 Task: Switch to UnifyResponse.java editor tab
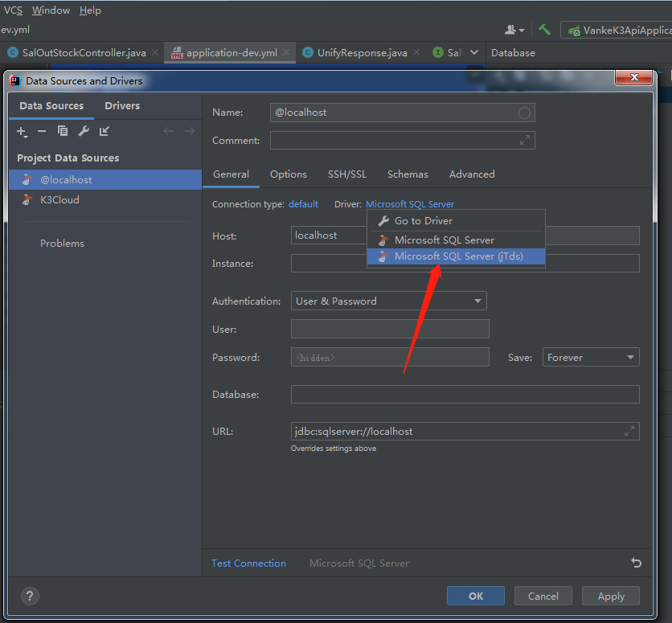[x=361, y=53]
